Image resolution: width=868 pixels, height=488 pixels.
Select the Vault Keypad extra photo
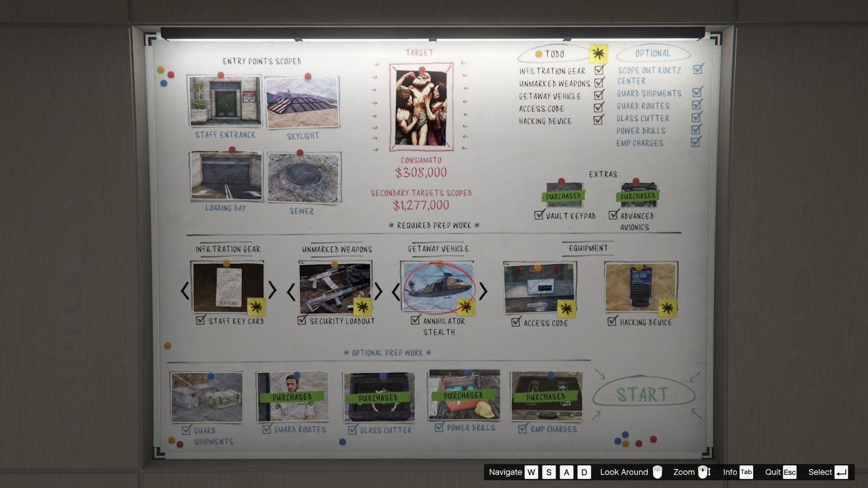(x=564, y=195)
